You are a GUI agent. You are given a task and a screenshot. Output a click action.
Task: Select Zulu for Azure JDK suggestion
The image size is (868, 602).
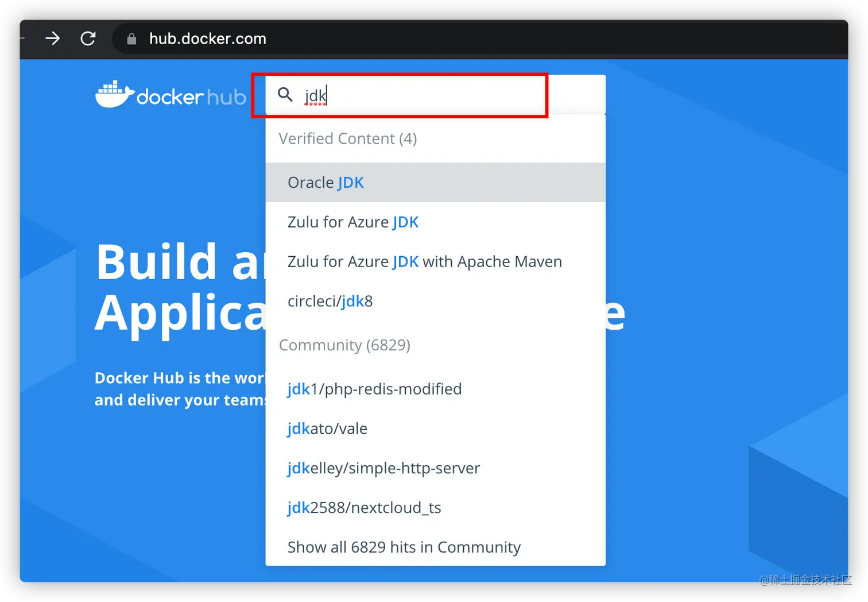(x=435, y=222)
